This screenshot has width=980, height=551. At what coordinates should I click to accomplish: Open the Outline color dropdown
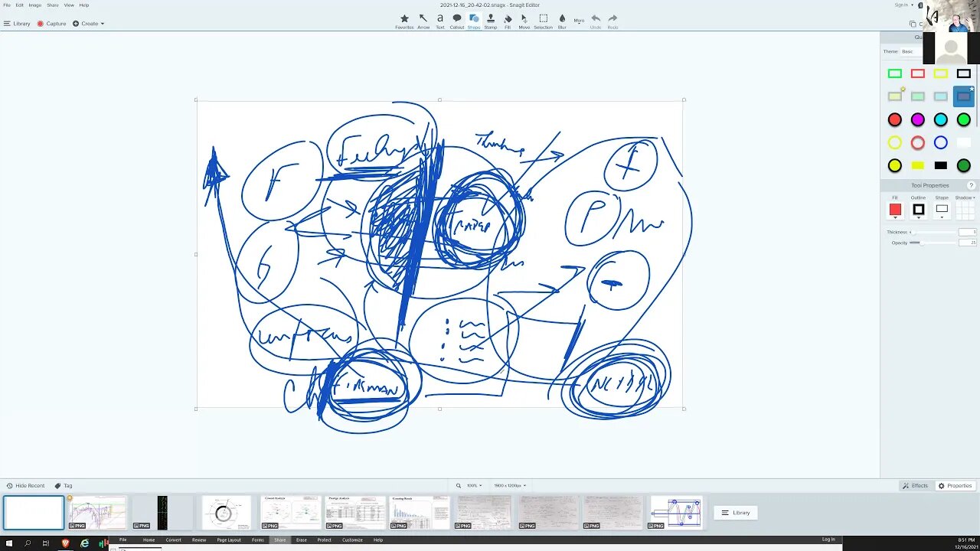(919, 210)
